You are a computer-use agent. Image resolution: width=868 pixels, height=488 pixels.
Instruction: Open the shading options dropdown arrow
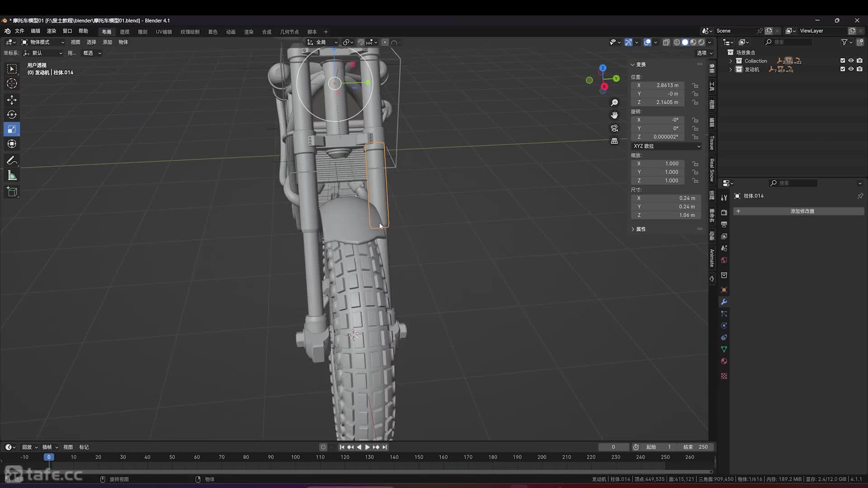coord(709,42)
